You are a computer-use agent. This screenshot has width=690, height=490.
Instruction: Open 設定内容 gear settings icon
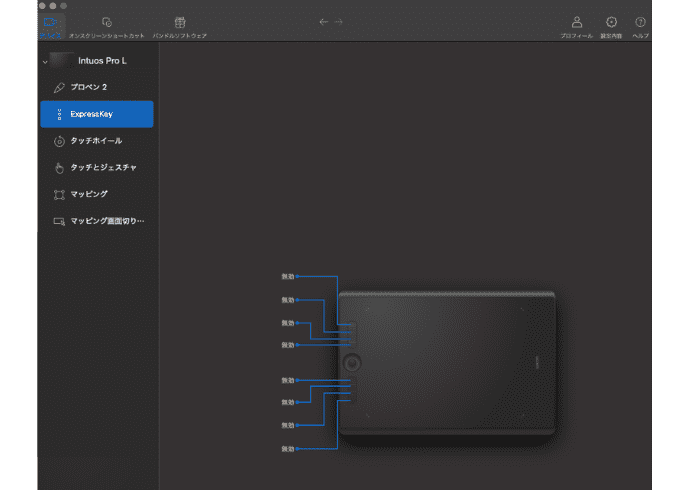[x=611, y=24]
